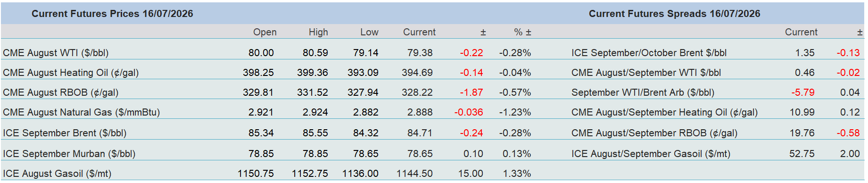Click the CME August RBOB (¢/gal) label

(61, 92)
